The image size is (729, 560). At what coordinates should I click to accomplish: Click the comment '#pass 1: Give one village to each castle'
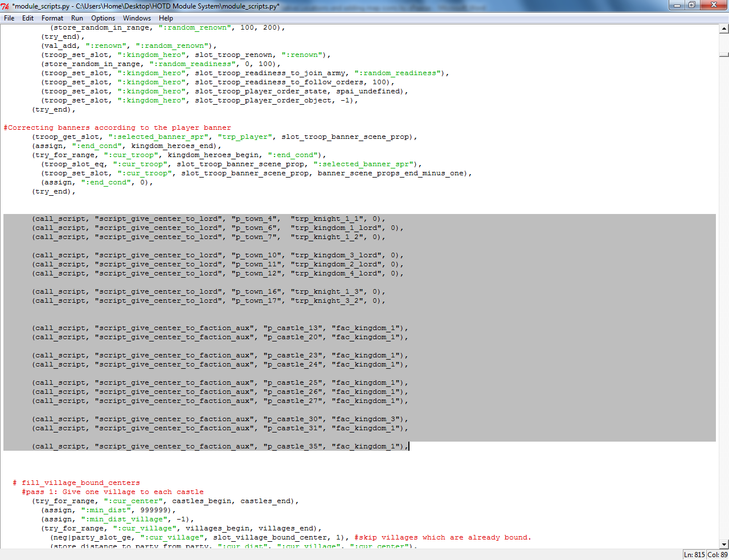coord(113,492)
